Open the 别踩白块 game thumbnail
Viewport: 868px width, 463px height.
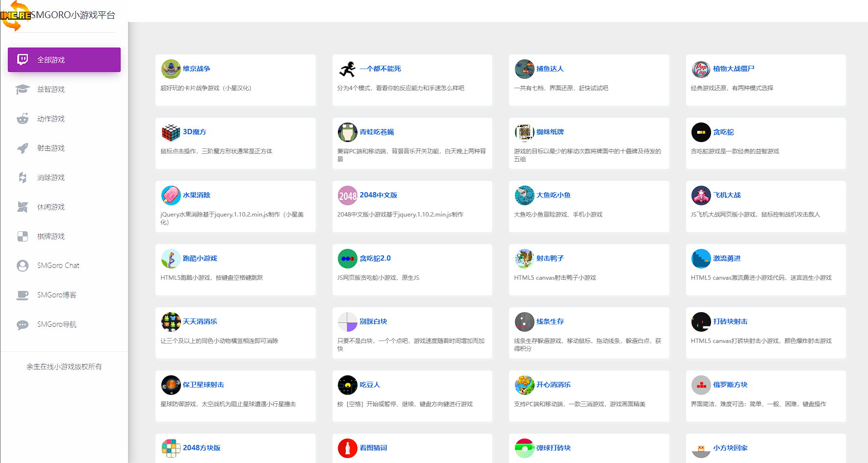pos(347,322)
